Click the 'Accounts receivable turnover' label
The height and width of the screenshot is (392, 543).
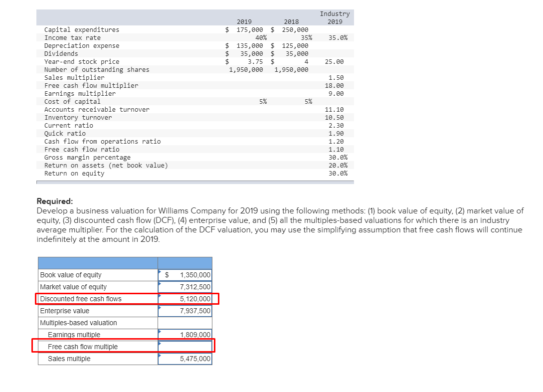pyautogui.click(x=97, y=109)
